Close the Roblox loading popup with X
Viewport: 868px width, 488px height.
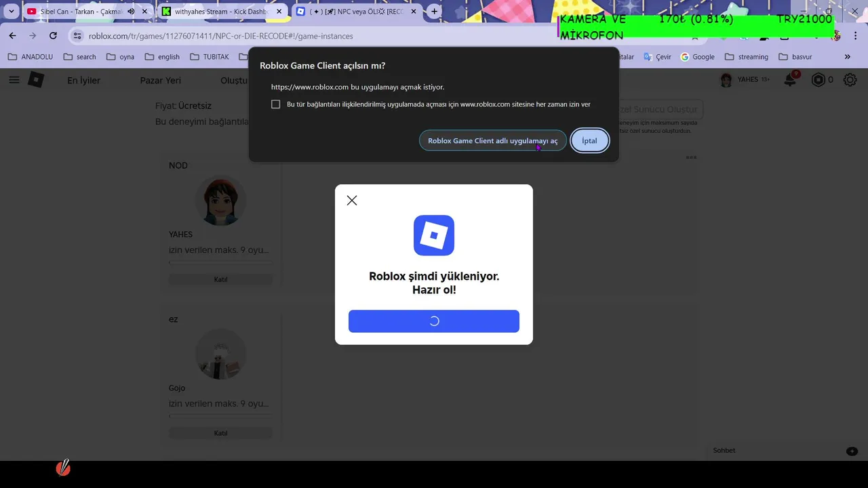pos(351,200)
